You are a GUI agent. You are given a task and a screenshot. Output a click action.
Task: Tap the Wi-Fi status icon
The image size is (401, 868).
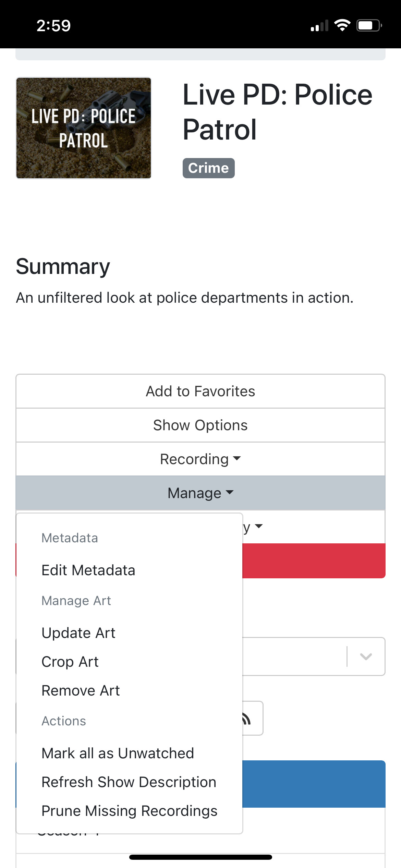point(342,26)
